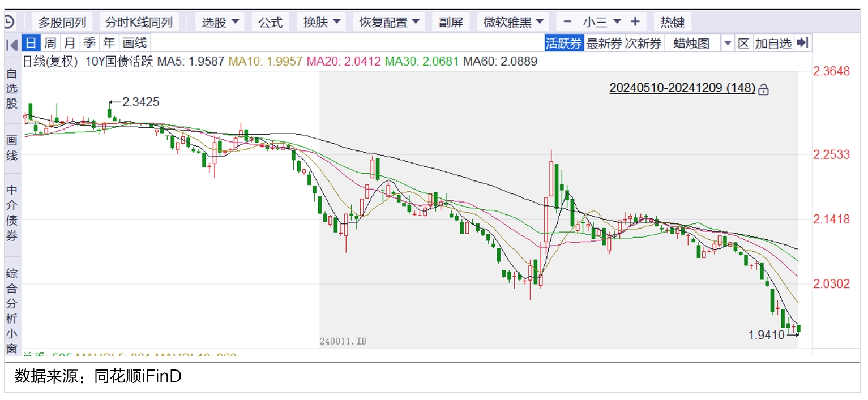Click the 20240510-20241209 date range link
This screenshot has width=868, height=400.
pyautogui.click(x=682, y=88)
